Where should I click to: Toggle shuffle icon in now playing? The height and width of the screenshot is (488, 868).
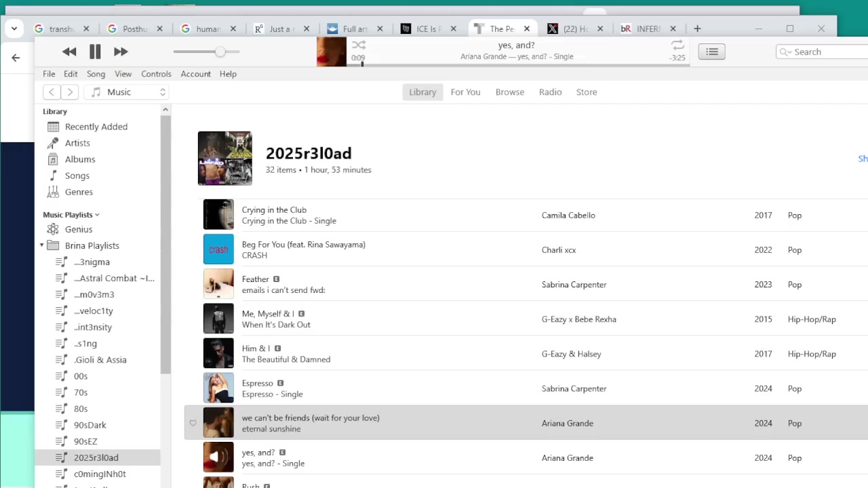coord(359,45)
